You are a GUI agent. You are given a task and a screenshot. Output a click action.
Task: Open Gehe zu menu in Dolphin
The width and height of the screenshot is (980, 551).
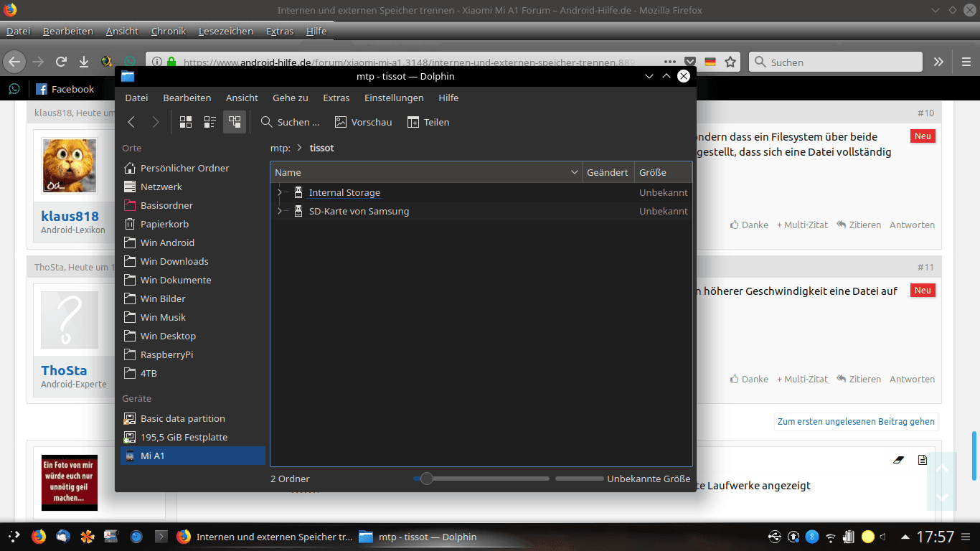coord(290,98)
